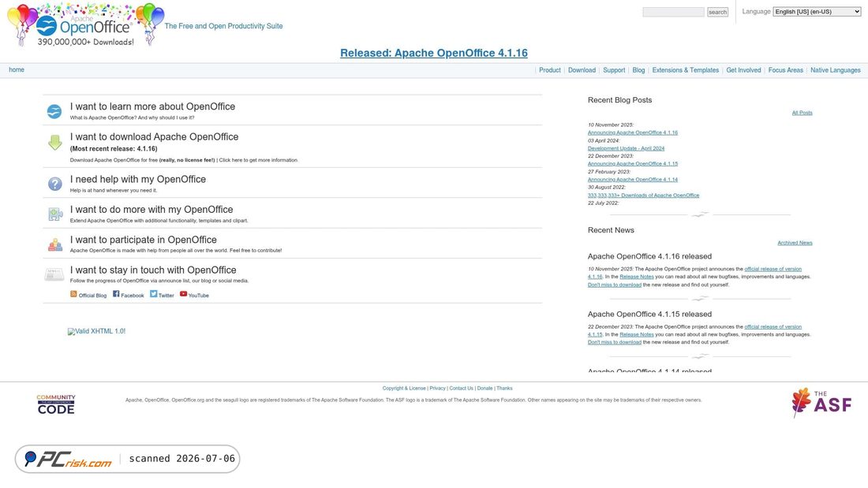Open the Contact Us footer link
Screen dimensions: 868x488
(461, 389)
